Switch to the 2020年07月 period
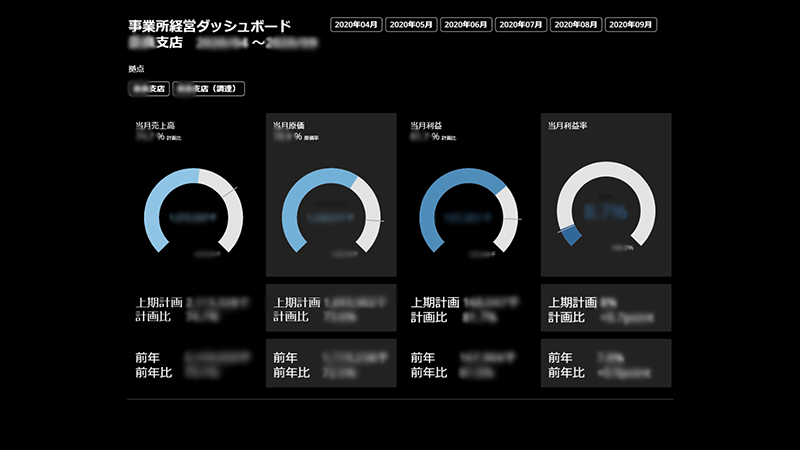 point(520,24)
